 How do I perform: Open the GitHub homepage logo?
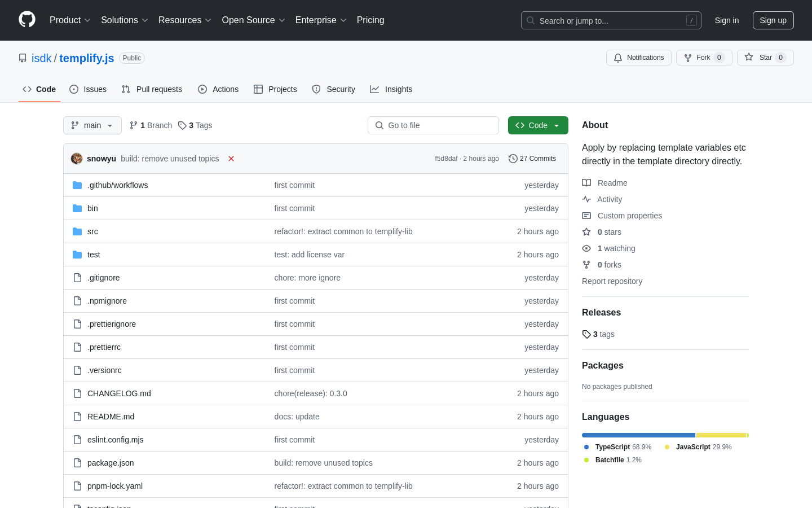click(27, 20)
